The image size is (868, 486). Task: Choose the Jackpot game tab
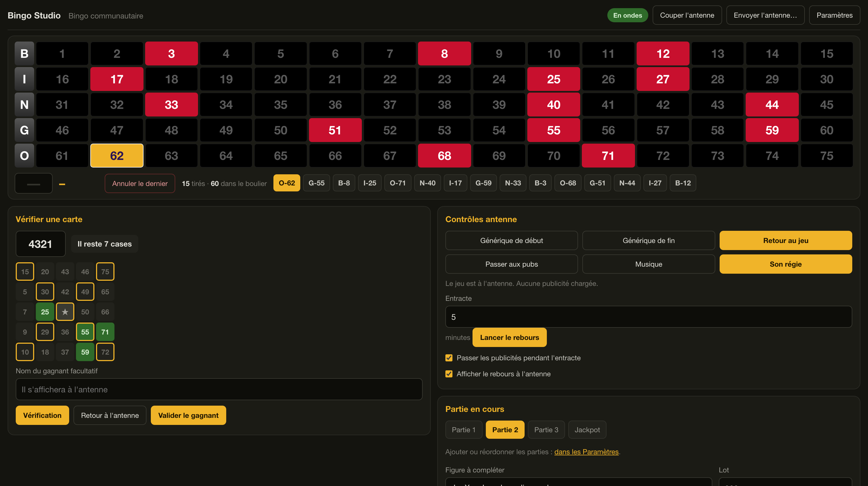tap(587, 430)
